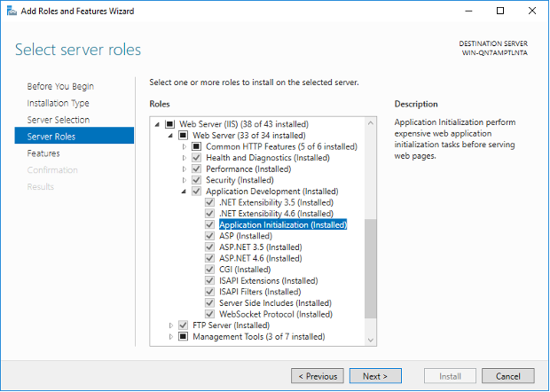The height and width of the screenshot is (392, 550).
Task: Maximize the wizard window
Action: point(500,11)
